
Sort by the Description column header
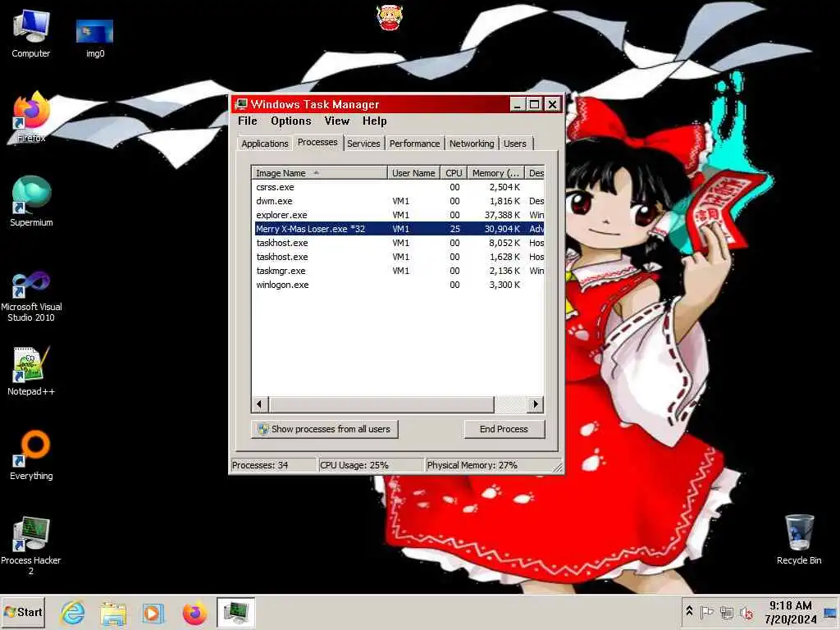[535, 173]
